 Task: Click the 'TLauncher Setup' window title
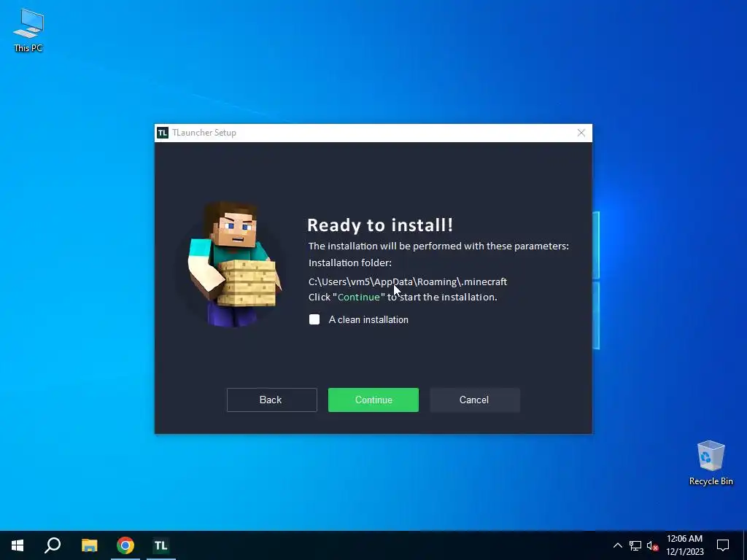[204, 133]
